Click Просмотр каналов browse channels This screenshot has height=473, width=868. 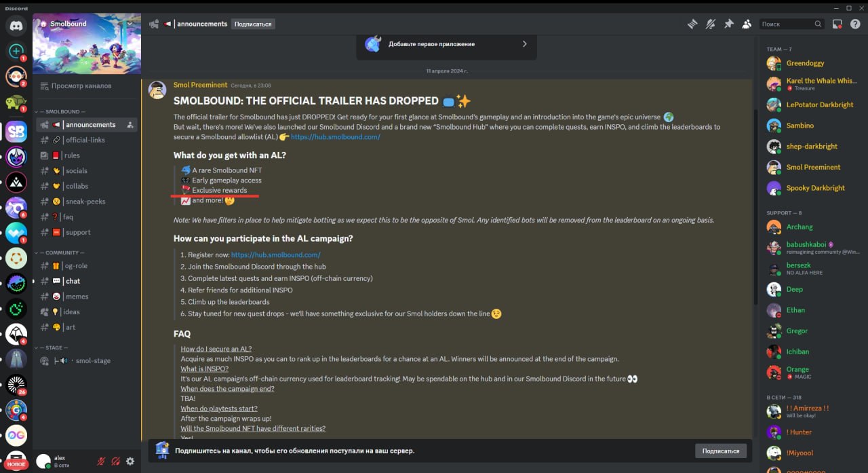click(x=87, y=86)
